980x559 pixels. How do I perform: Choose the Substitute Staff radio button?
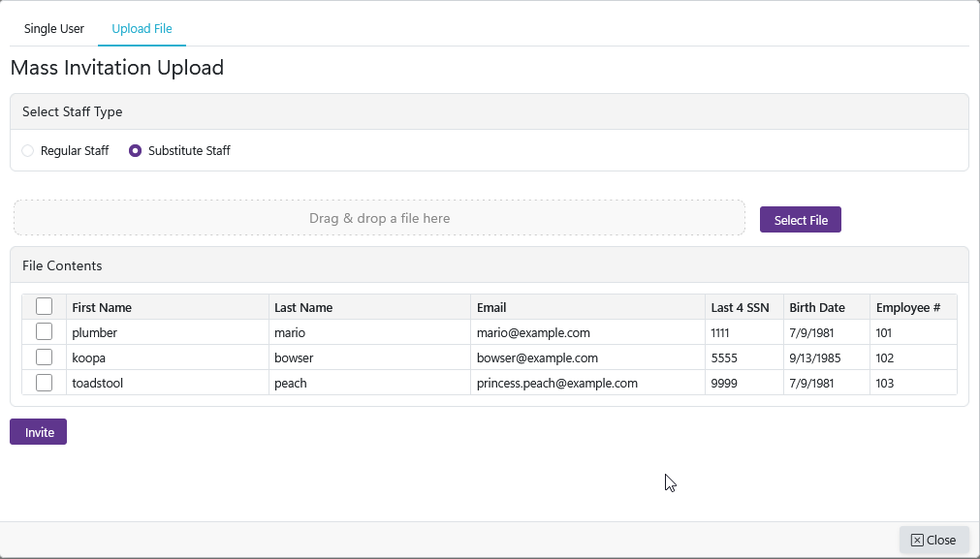(x=136, y=151)
